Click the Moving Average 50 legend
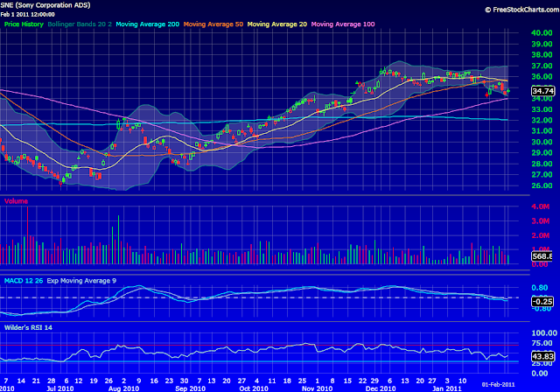Screen dimensions: 560x392 pos(213,24)
